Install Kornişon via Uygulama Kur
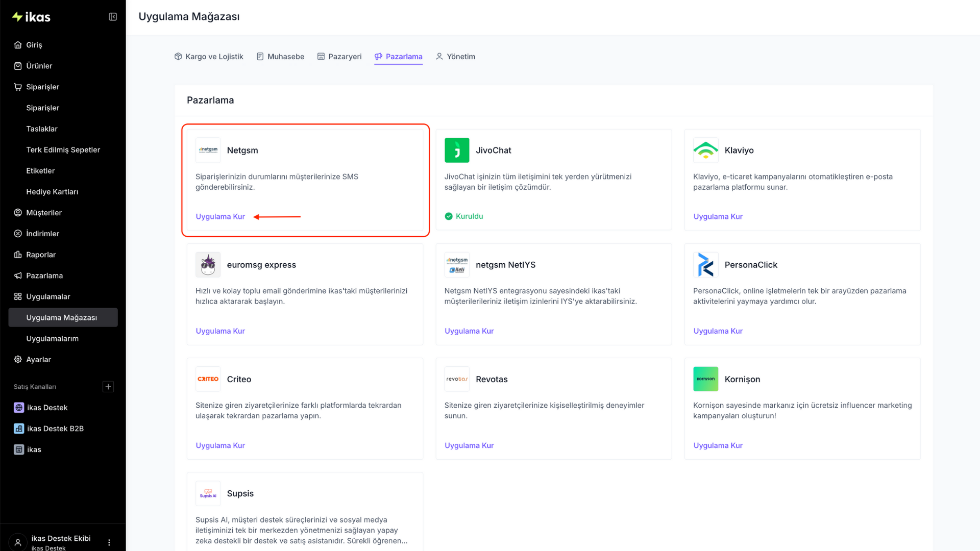This screenshot has height=551, width=980. pos(718,445)
